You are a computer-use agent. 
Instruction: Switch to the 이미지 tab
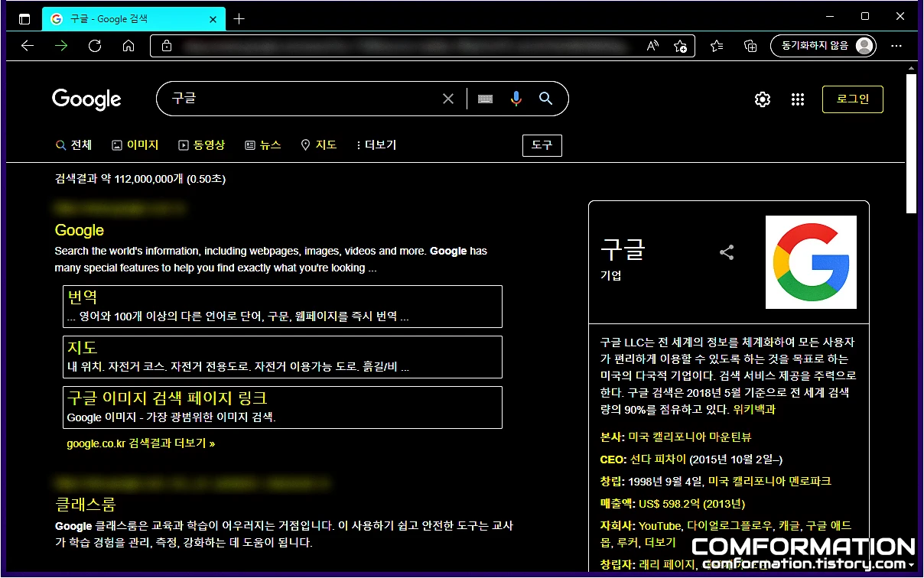[x=135, y=144]
